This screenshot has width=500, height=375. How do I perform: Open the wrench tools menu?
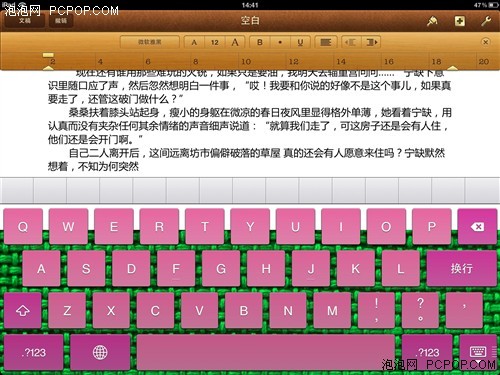pyautogui.click(x=486, y=21)
